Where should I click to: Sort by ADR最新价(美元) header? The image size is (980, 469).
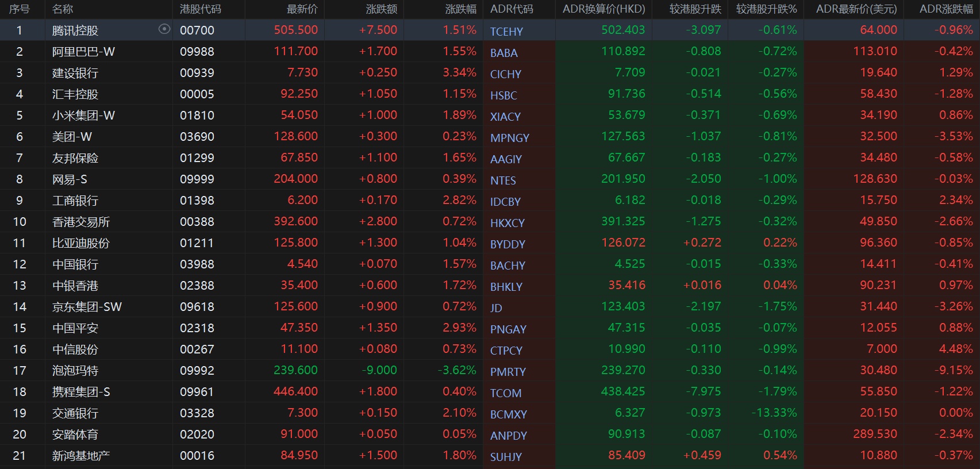(x=856, y=9)
